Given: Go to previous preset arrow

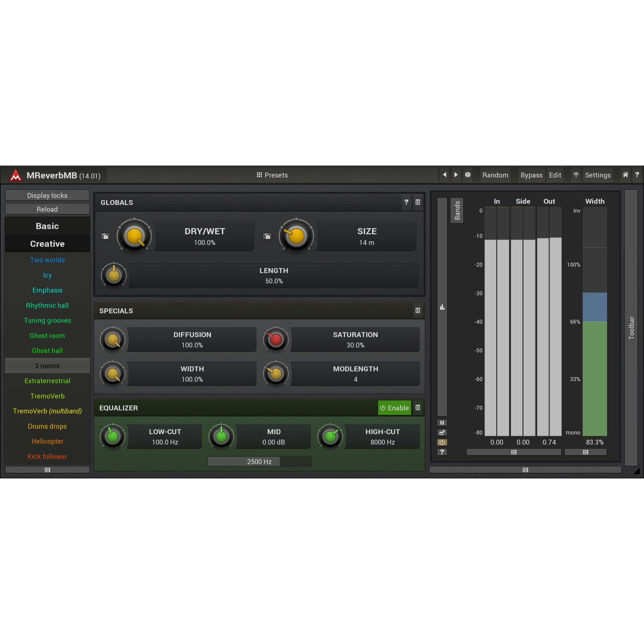Looking at the screenshot, I should coord(444,175).
